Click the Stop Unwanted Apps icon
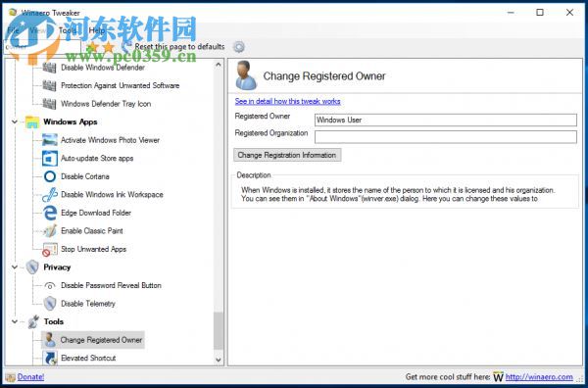 pos(50,249)
